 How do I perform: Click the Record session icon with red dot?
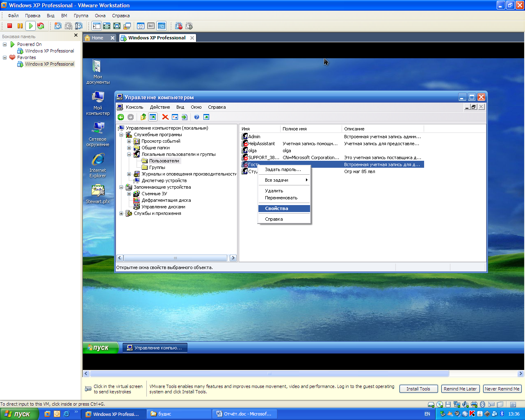[179, 26]
